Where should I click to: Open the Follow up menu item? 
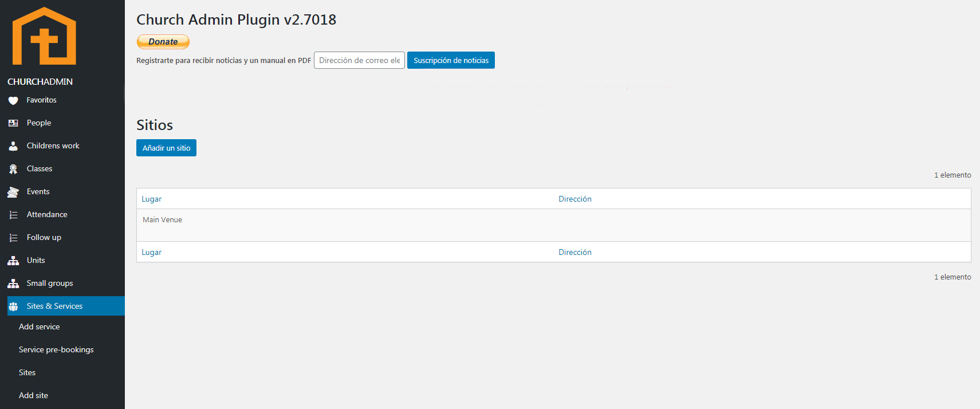(x=44, y=237)
